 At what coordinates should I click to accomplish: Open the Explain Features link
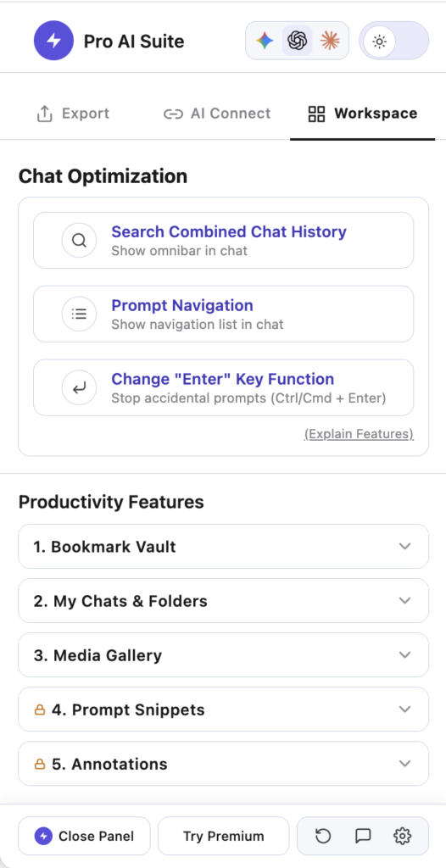pyautogui.click(x=359, y=434)
